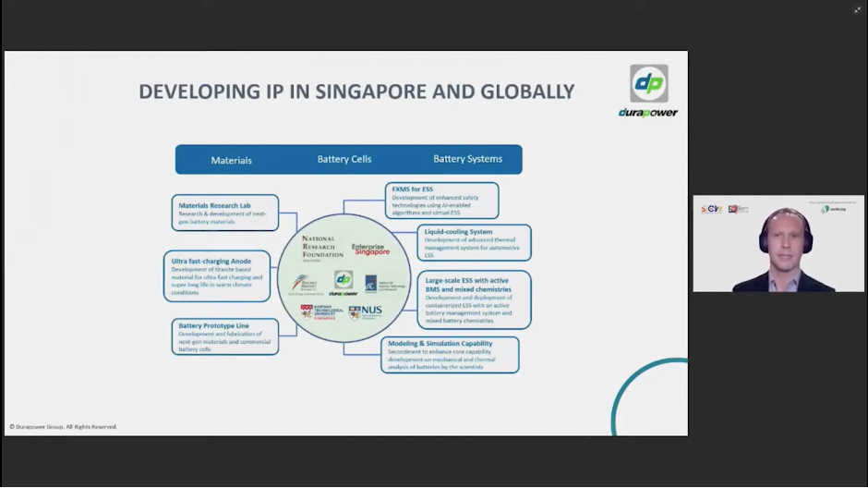
Task: Click the Nanyang Technological University logo
Action: point(321,312)
